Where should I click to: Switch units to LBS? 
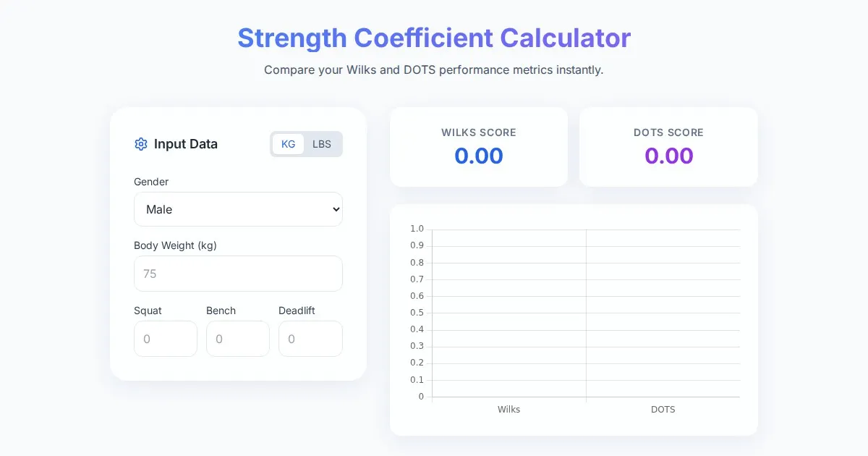322,144
